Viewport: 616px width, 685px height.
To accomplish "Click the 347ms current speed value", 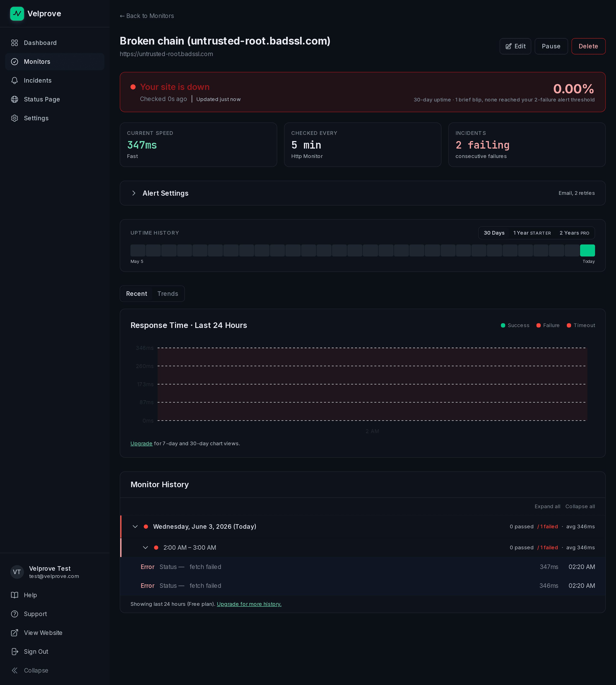I will (142, 145).
